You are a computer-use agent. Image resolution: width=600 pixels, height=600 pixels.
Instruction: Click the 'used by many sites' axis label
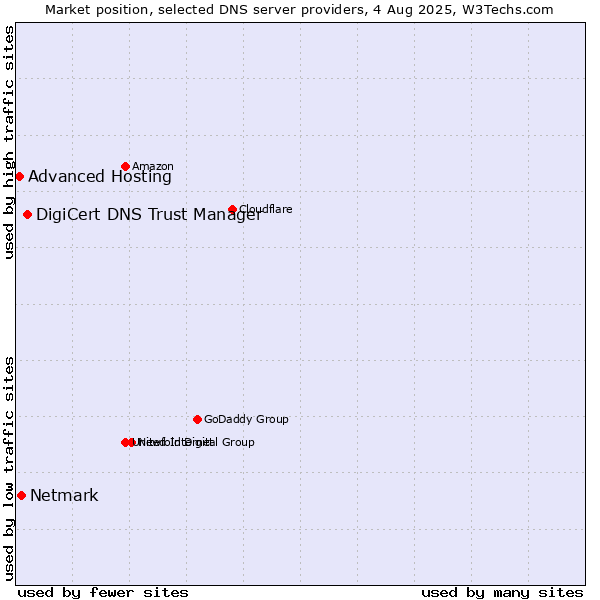click(502, 593)
